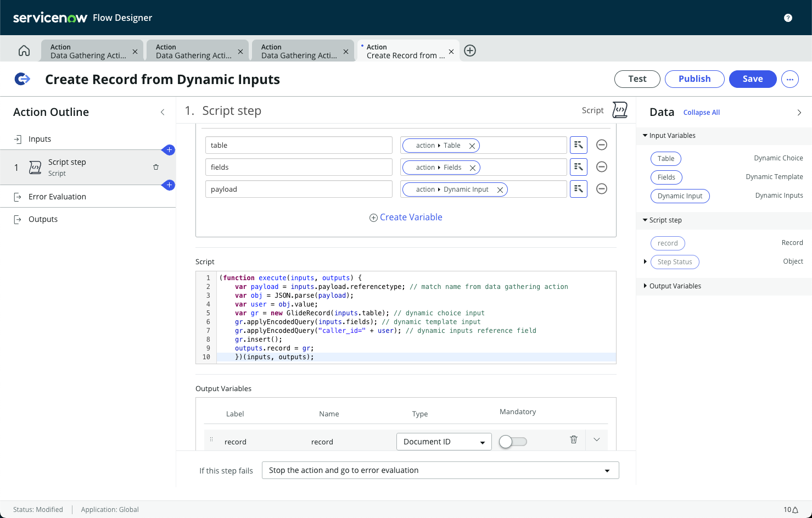Remove the table input variable row

point(602,145)
